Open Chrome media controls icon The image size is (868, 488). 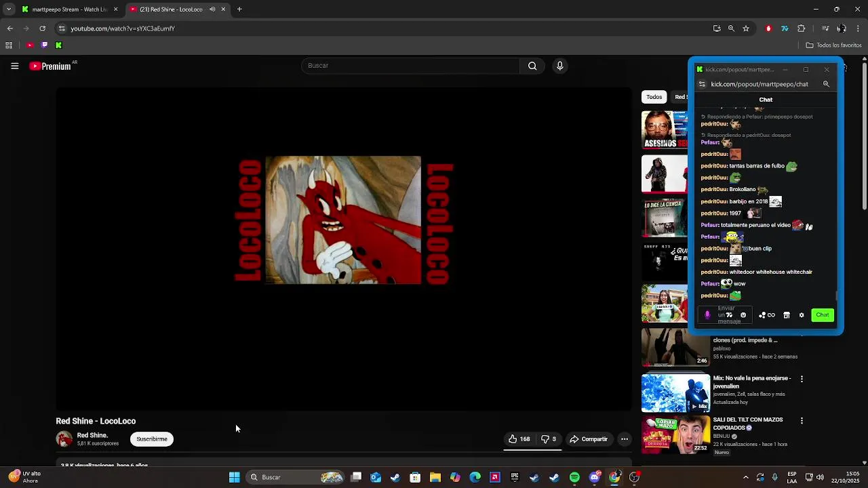825,28
